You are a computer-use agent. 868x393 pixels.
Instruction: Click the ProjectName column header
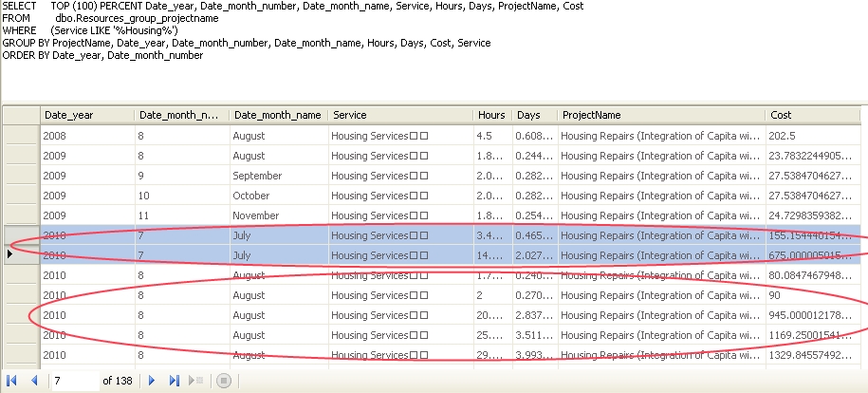coord(661,115)
